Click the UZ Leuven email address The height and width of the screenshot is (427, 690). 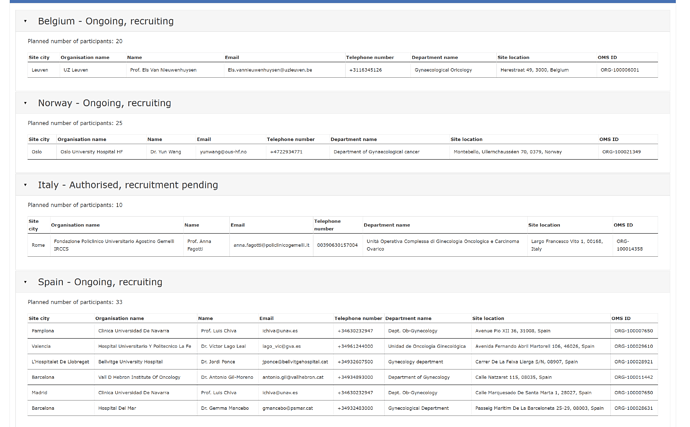pos(269,70)
